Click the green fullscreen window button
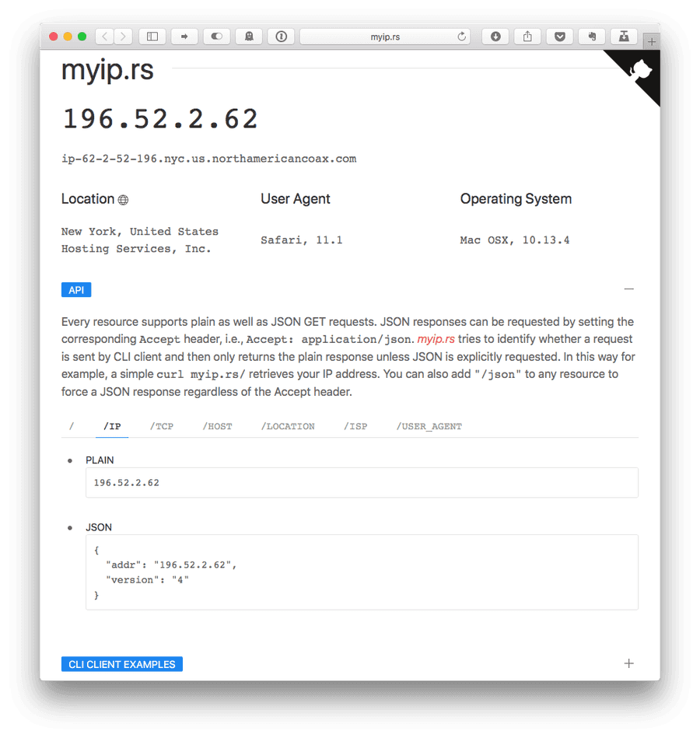This screenshot has height=738, width=700. 82,37
